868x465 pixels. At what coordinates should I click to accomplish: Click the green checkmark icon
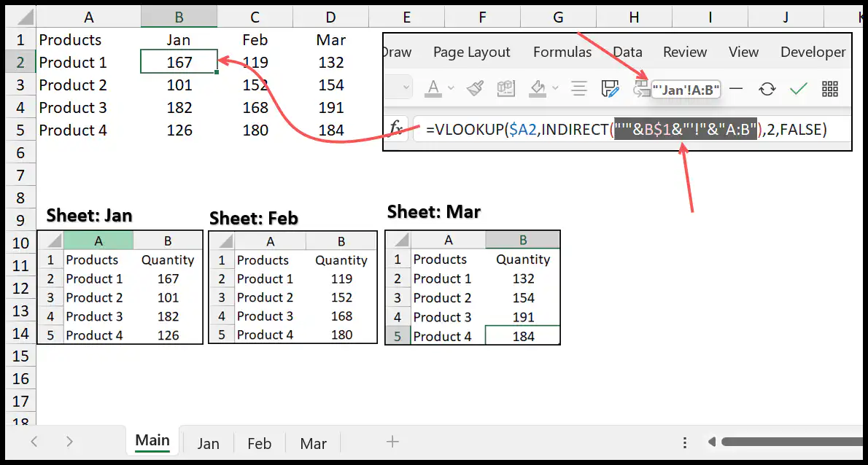pyautogui.click(x=798, y=88)
